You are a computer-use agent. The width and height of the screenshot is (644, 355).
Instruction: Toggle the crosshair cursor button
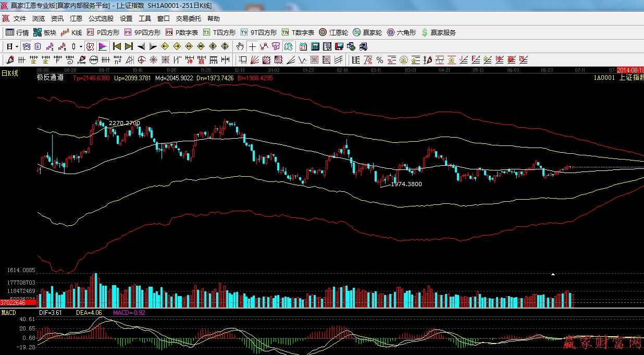coord(253,46)
